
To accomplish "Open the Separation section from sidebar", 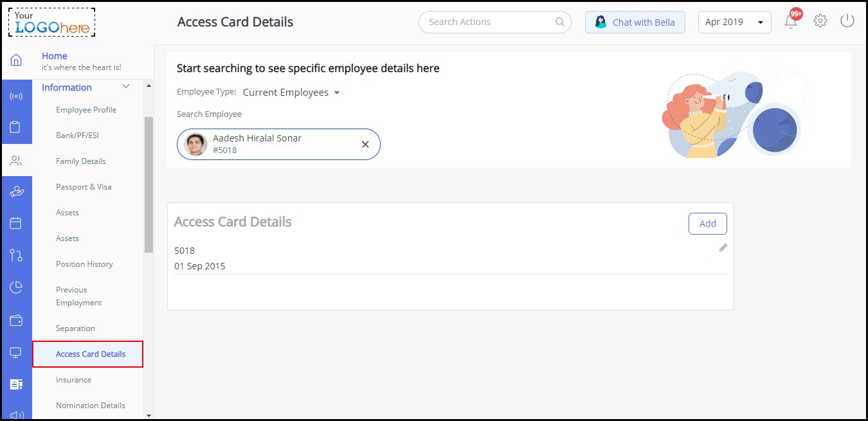I will click(75, 328).
